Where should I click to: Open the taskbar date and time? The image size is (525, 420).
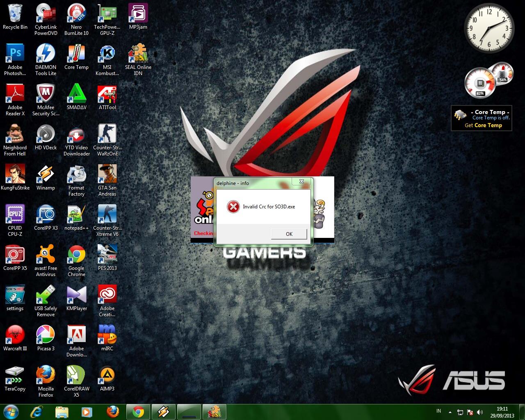click(502, 412)
